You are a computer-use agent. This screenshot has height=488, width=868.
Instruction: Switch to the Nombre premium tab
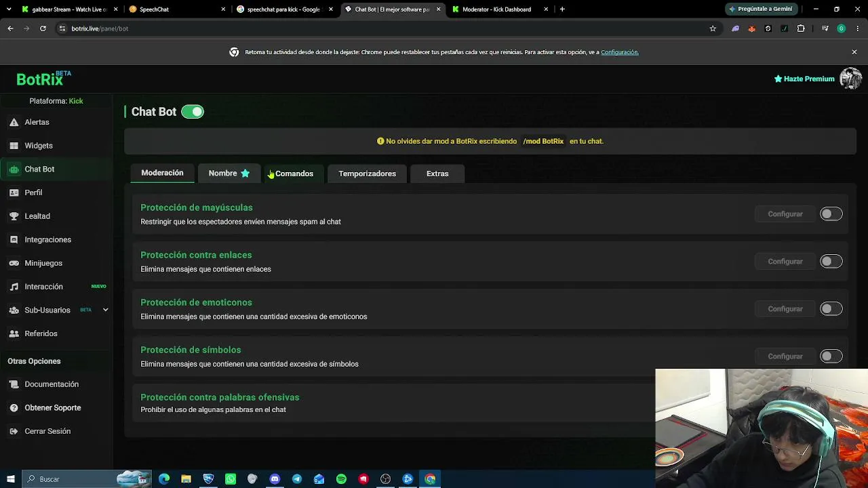[229, 174]
